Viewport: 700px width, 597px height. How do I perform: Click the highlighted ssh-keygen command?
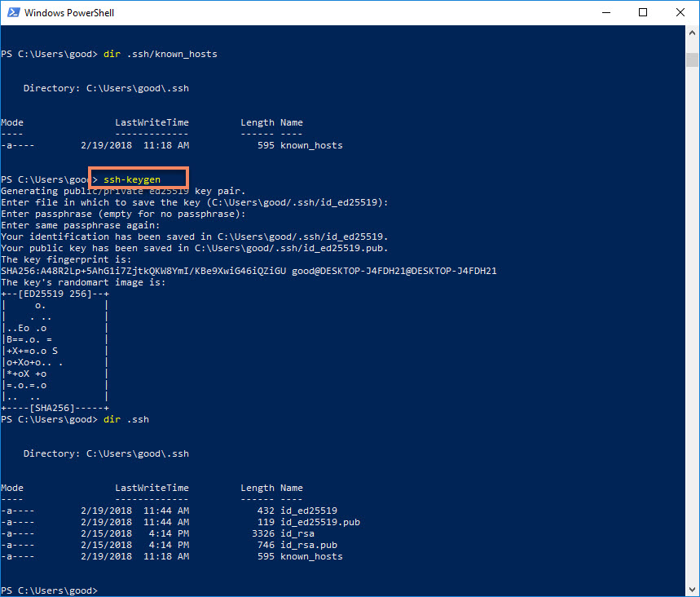point(133,179)
